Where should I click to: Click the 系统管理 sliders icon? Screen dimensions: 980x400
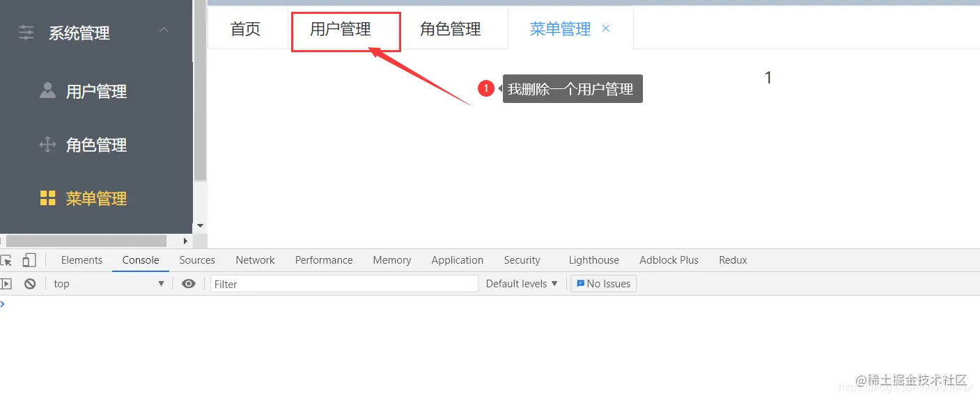point(26,32)
